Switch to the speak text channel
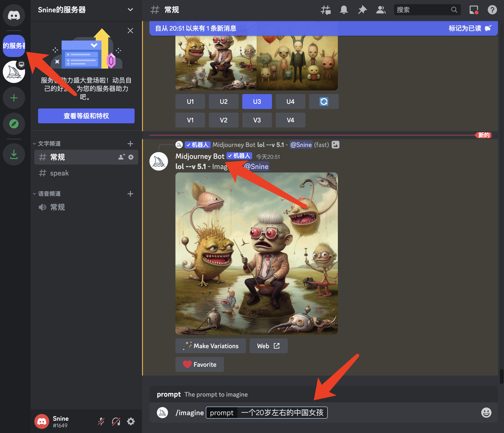504x433 pixels. pyautogui.click(x=59, y=173)
